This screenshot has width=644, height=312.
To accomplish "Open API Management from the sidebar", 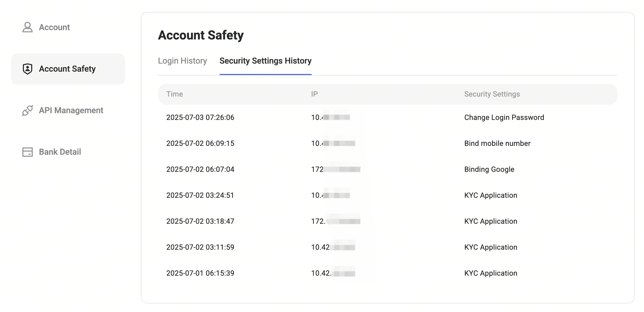I will point(71,110).
